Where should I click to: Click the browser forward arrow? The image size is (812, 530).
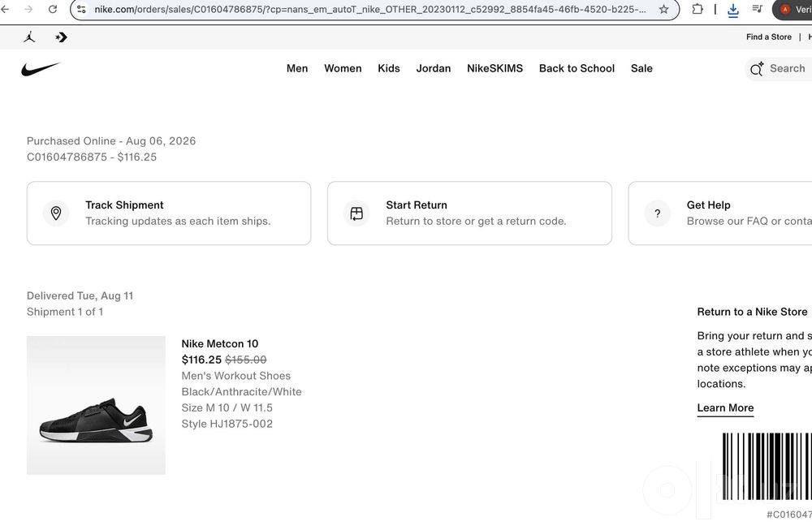[x=28, y=9]
